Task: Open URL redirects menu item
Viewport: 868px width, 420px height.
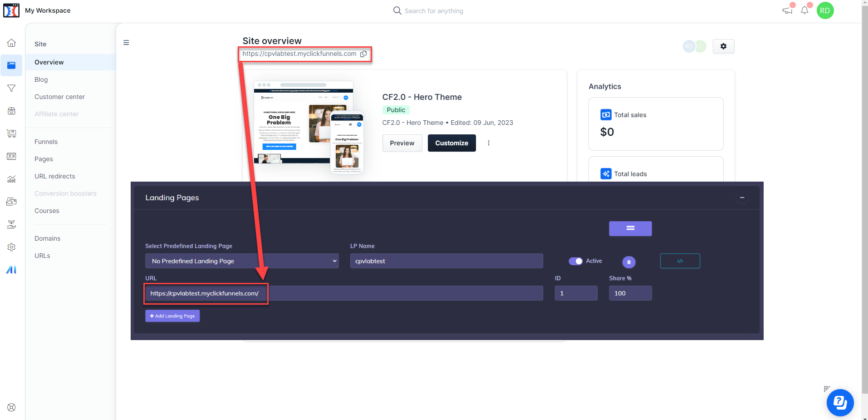Action: point(54,176)
